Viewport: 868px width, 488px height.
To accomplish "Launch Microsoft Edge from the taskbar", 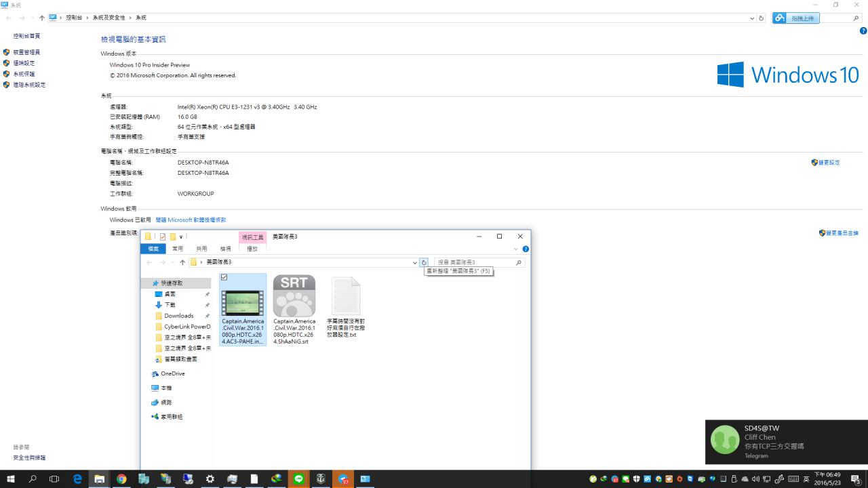I will click(77, 479).
